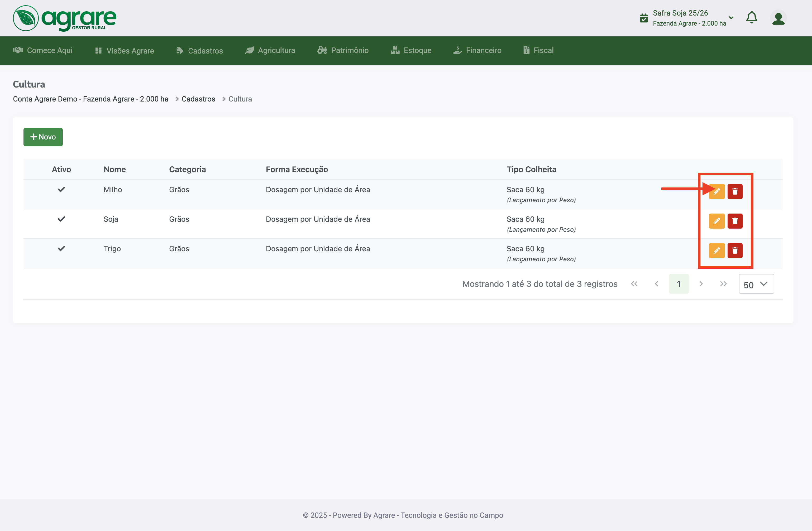Screen dimensions: 812x531
Task: Click Dosagem por Unidade de Área for Trigo
Action: (x=318, y=249)
